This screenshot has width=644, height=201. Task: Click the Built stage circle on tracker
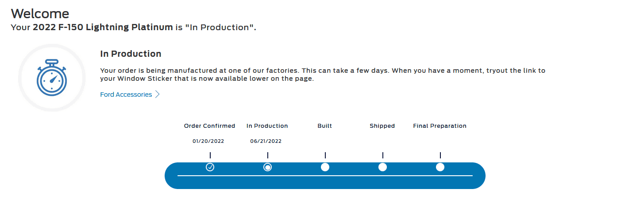point(325,167)
